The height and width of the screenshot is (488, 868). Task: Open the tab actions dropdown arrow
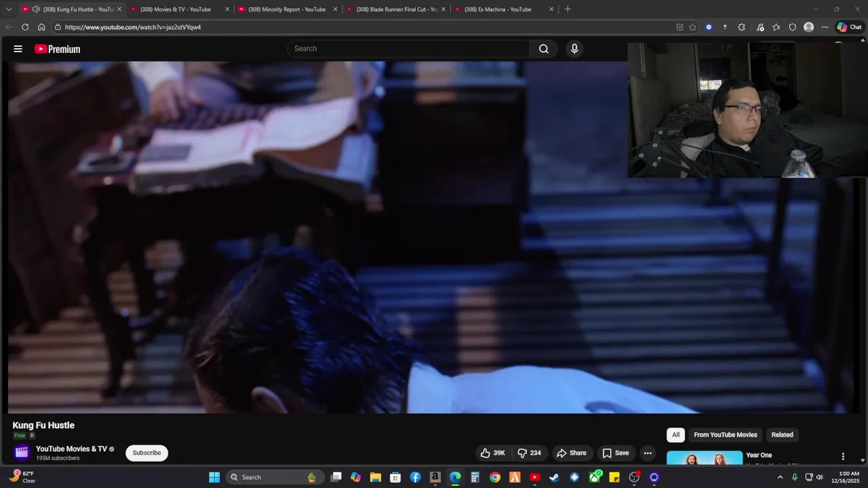(x=9, y=9)
